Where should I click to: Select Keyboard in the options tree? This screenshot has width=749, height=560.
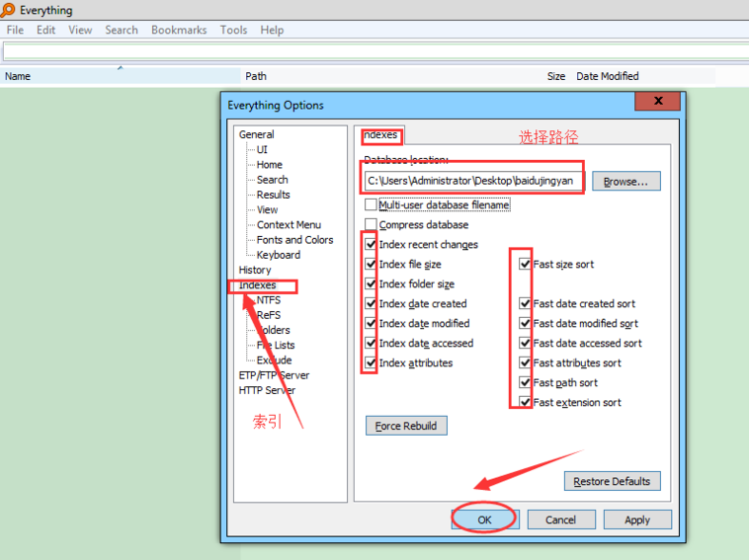279,255
